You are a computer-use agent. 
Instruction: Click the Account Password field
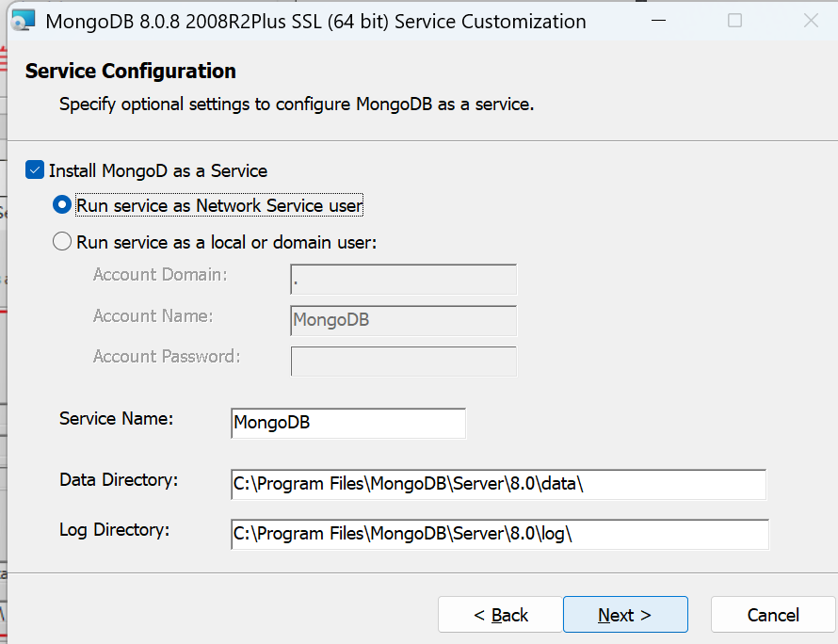pos(404,362)
